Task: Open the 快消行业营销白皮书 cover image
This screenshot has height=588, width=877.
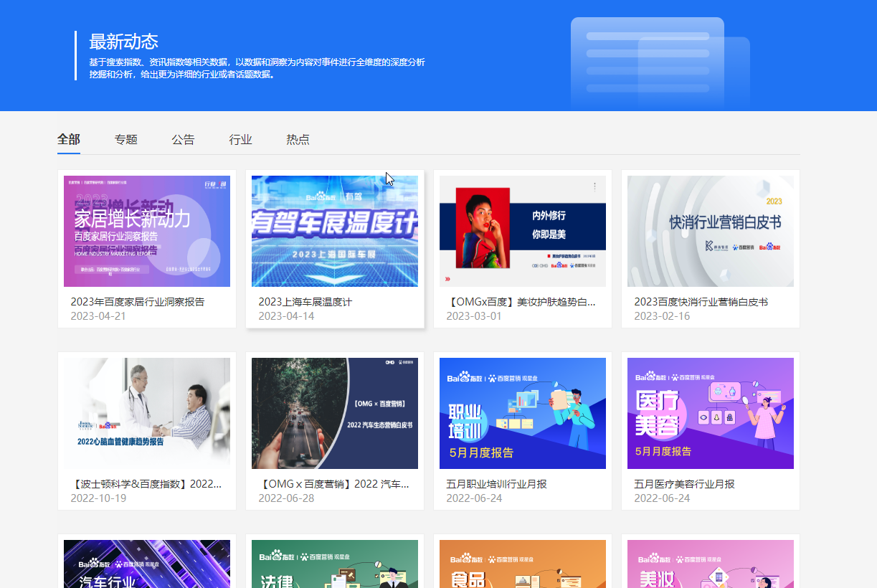Action: point(711,231)
